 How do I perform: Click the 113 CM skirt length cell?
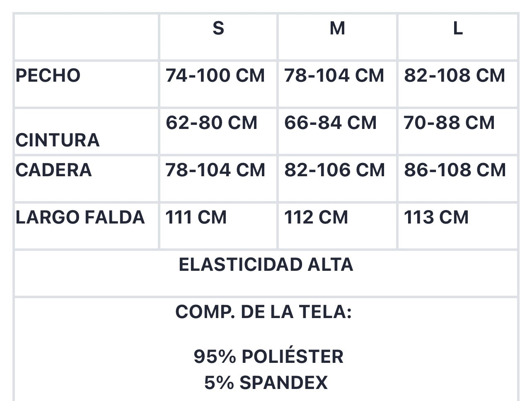[x=458, y=226]
